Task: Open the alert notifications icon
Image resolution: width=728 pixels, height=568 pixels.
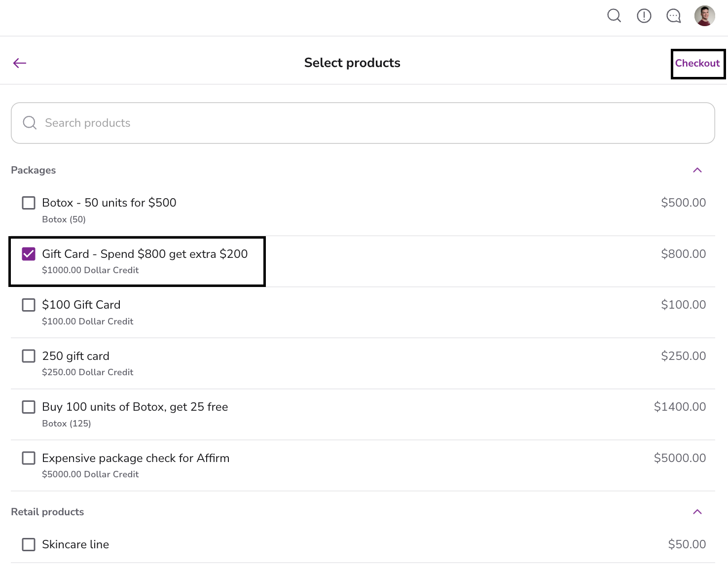Action: (644, 16)
